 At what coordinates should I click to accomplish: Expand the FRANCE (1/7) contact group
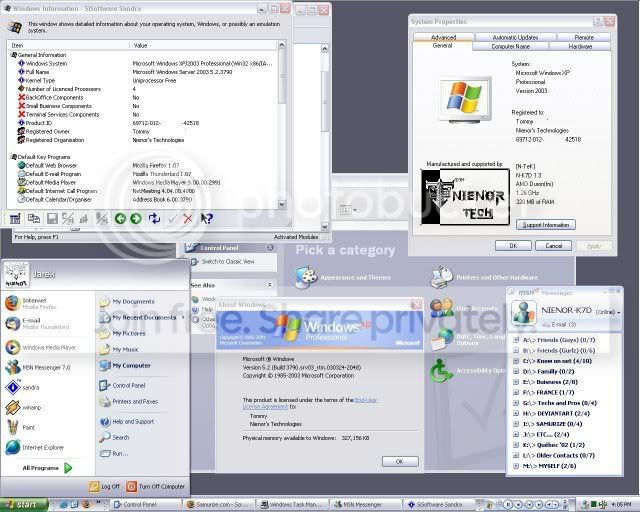pyautogui.click(x=516, y=393)
